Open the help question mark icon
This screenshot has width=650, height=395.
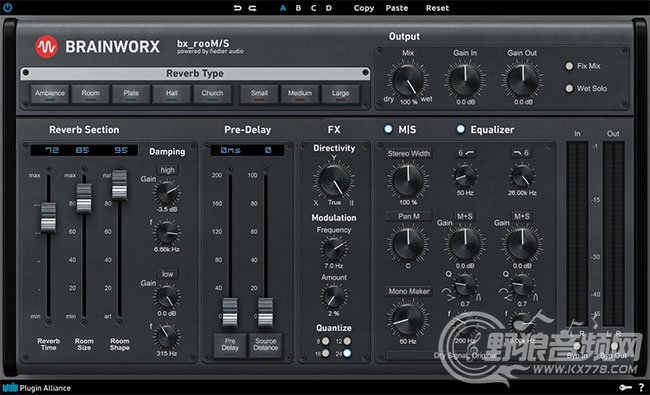coord(641,388)
